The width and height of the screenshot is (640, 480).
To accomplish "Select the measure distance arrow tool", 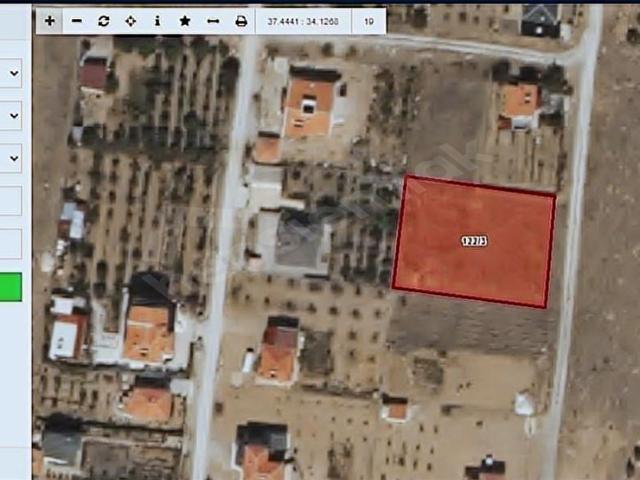I will click(x=213, y=21).
